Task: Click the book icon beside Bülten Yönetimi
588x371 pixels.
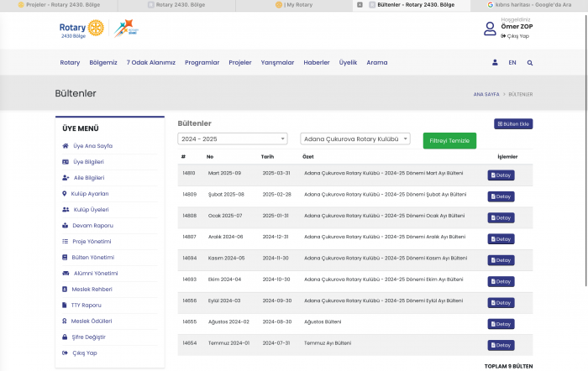Action: [65, 258]
